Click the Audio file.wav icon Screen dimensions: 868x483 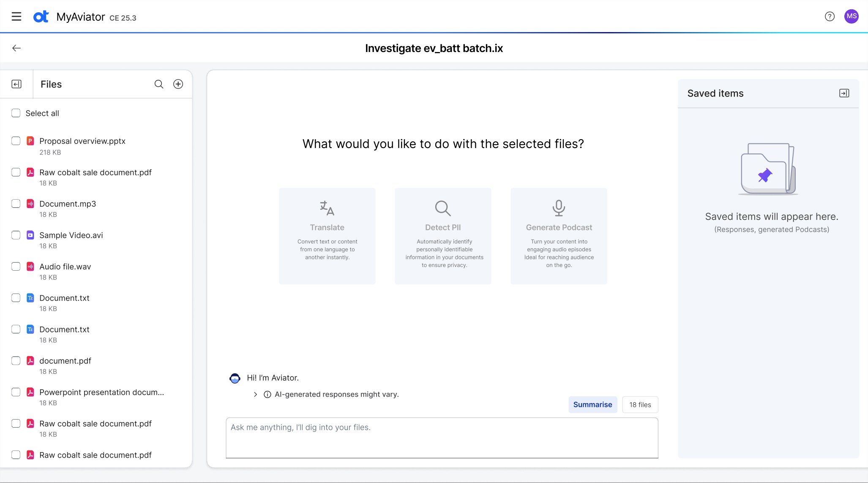pyautogui.click(x=30, y=266)
